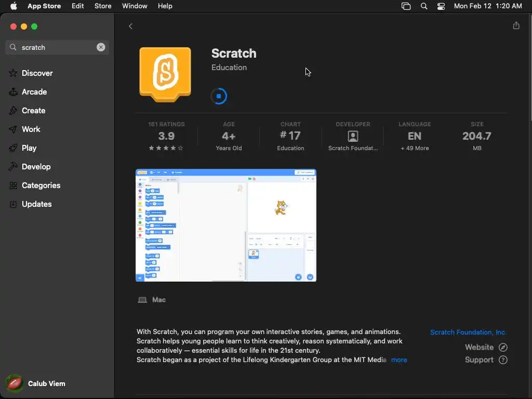Open the #17 Education chart ranking

tap(290, 136)
